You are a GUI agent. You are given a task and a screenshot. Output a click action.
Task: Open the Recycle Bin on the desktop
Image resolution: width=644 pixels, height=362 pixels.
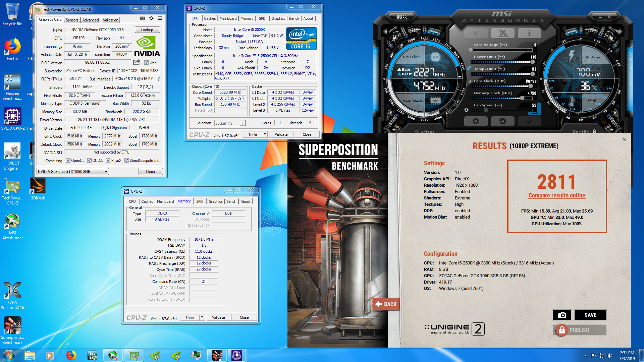coord(12,14)
